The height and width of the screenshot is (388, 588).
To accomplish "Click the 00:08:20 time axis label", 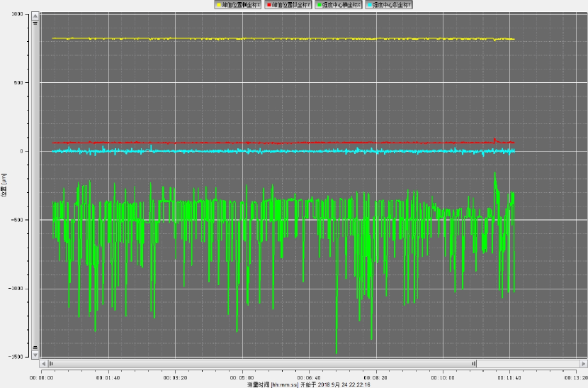I will tap(375, 378).
